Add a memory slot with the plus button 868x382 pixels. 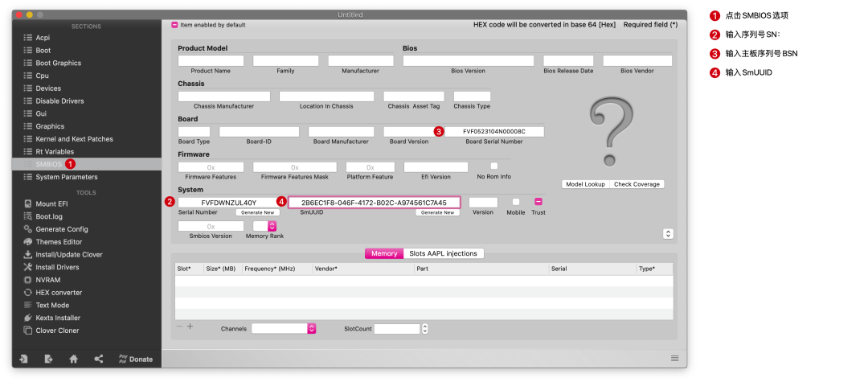pos(190,327)
